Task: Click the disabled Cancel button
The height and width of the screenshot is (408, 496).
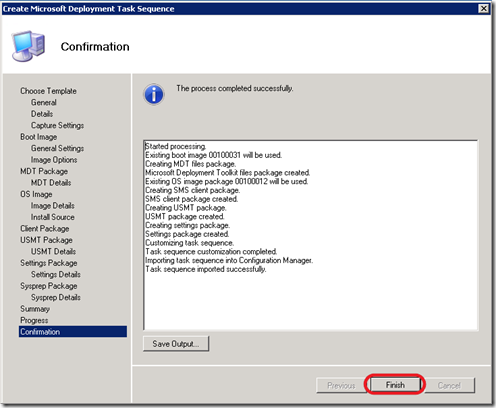Action: coord(449,385)
